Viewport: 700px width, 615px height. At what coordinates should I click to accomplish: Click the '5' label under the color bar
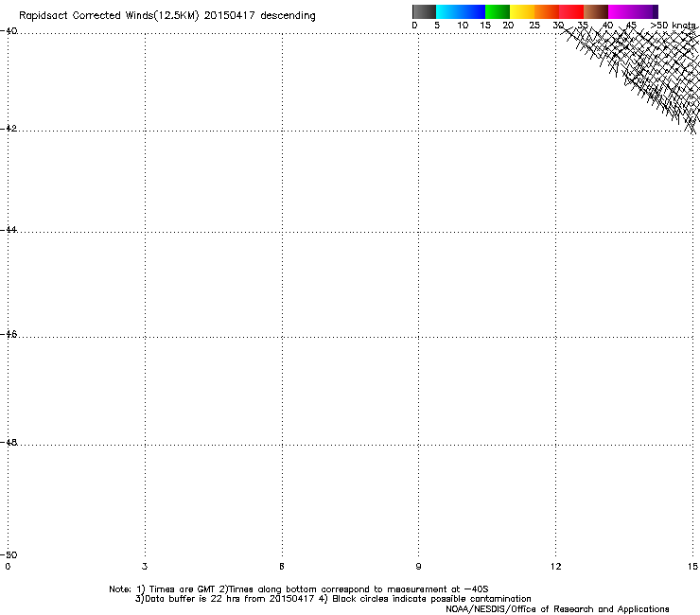tap(437, 26)
